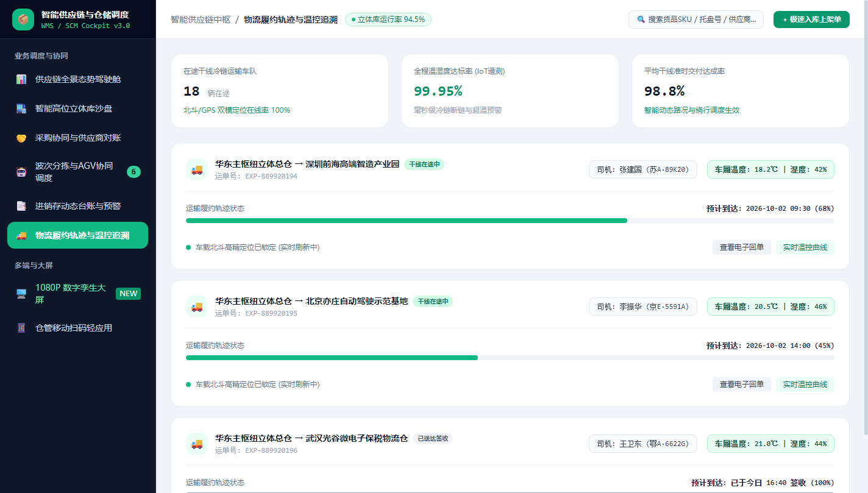Select 采购协同与供应商对账 in sidebar
Image resolution: width=868 pixels, height=493 pixels.
(77, 138)
